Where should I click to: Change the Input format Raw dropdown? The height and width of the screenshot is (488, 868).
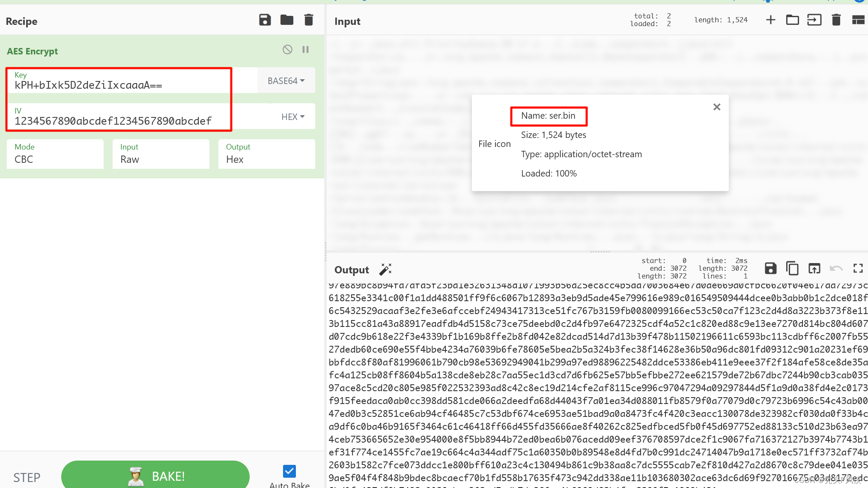[161, 154]
